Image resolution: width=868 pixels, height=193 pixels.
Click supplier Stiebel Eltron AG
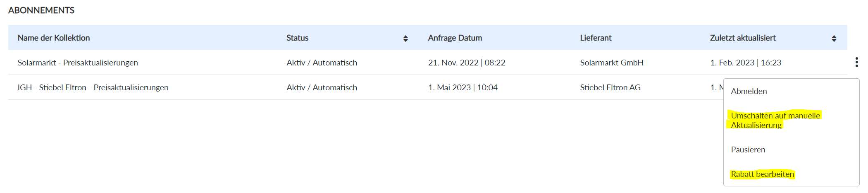[610, 87]
